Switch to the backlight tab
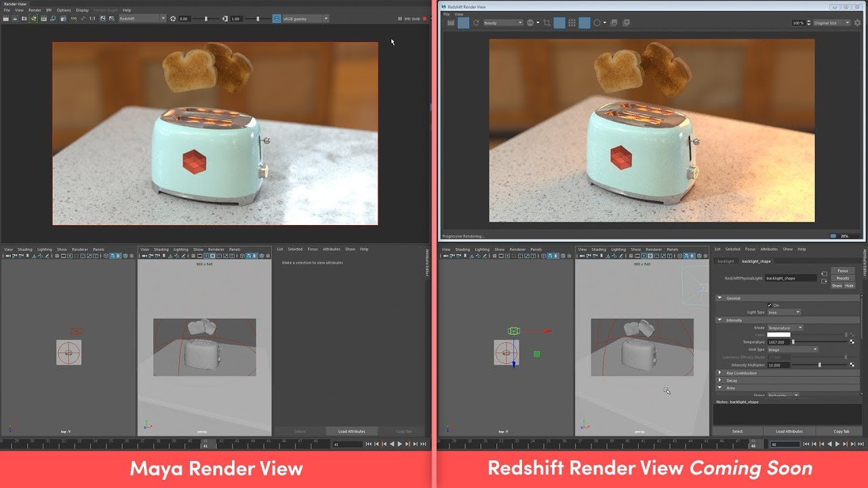Viewport: 868px width, 488px height. [726, 261]
